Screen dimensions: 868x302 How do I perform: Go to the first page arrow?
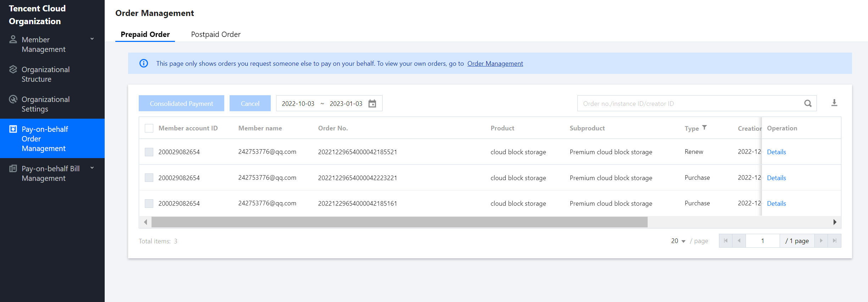[726, 241]
